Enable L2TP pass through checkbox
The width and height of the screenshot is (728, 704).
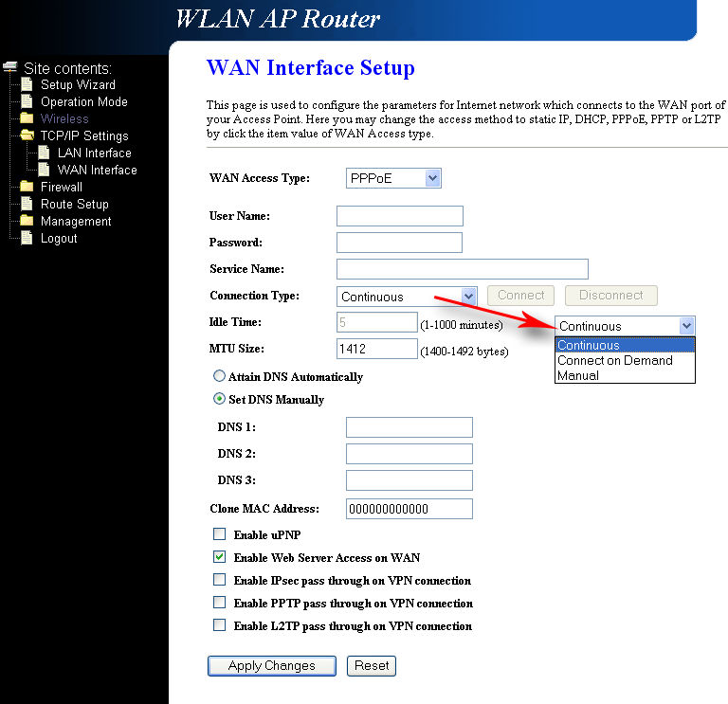pos(220,625)
